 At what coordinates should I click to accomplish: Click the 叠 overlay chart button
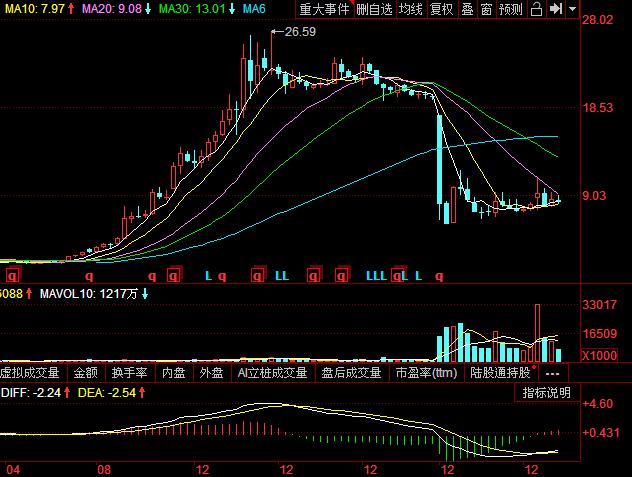468,9
